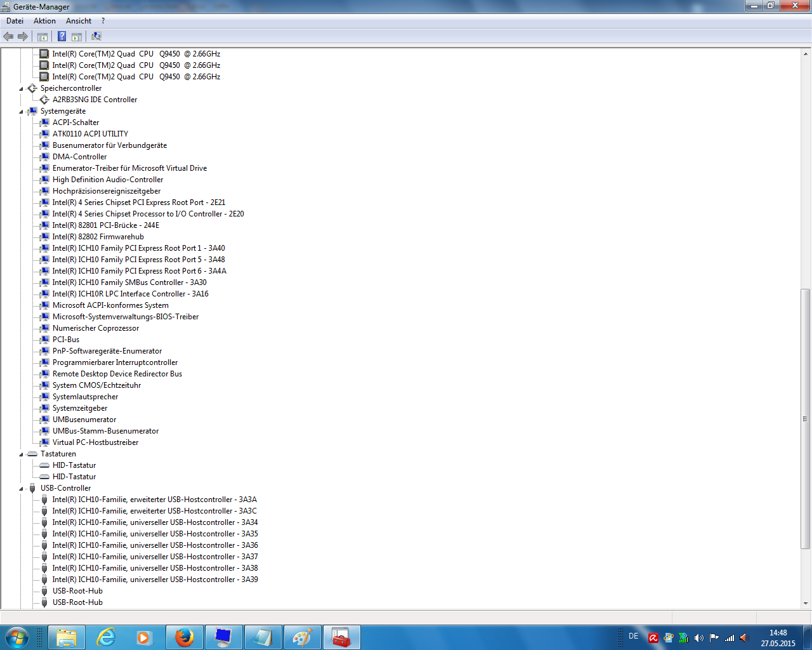Select Remote Desktop Device Redirector Bus
This screenshot has height=650, width=812.
117,374
